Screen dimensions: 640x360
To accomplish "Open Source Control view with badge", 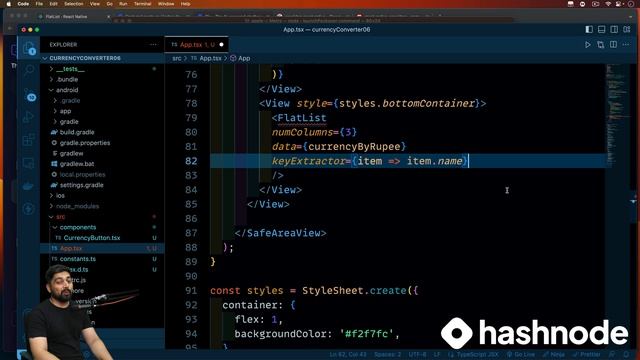I will (x=29, y=95).
